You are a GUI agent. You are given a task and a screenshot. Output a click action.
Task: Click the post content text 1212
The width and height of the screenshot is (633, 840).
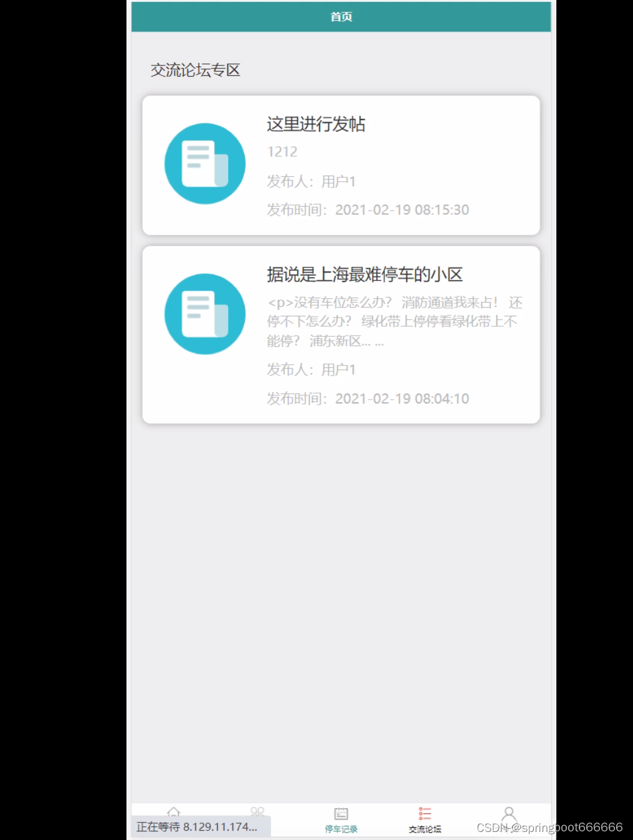[282, 152]
